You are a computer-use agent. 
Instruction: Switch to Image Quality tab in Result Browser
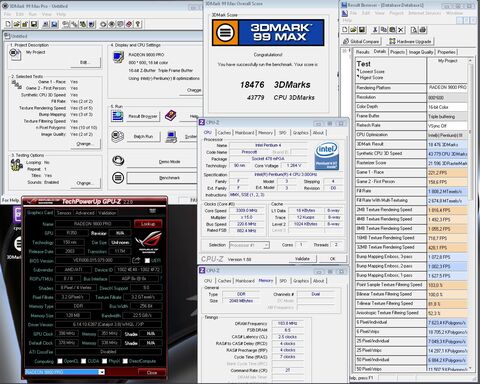(x=421, y=52)
